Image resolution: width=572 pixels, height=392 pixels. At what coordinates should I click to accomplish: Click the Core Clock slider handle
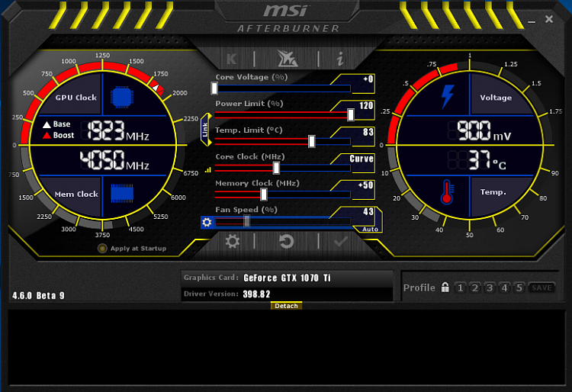click(277, 168)
